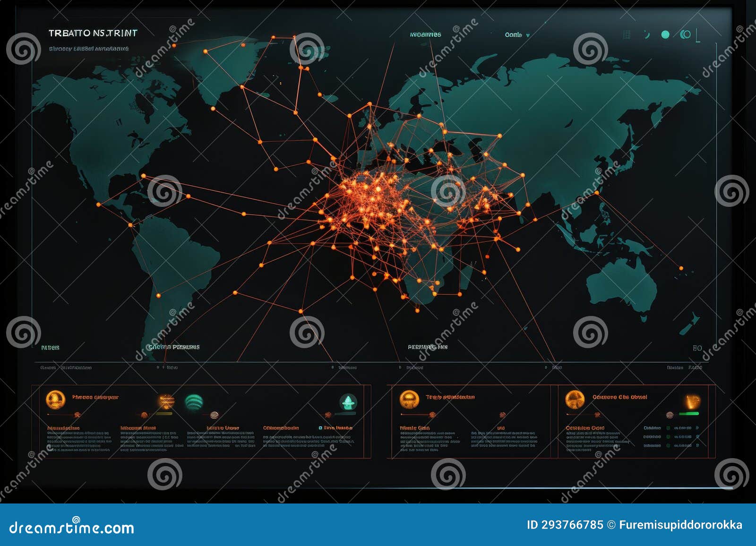Select the solid teal circle icon
Viewport: 756px width, 546px height.
665,34
